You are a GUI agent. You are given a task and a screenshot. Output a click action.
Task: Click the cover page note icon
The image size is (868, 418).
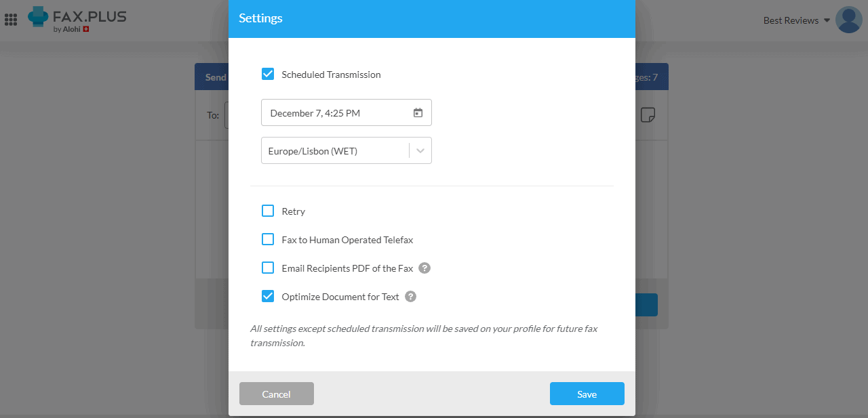[x=648, y=115]
